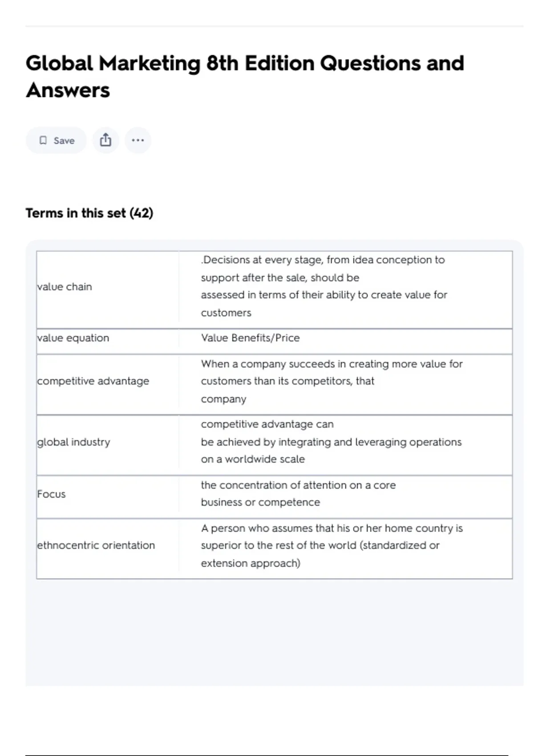
Task: Select the 'value equation' term
Action: [x=73, y=338]
